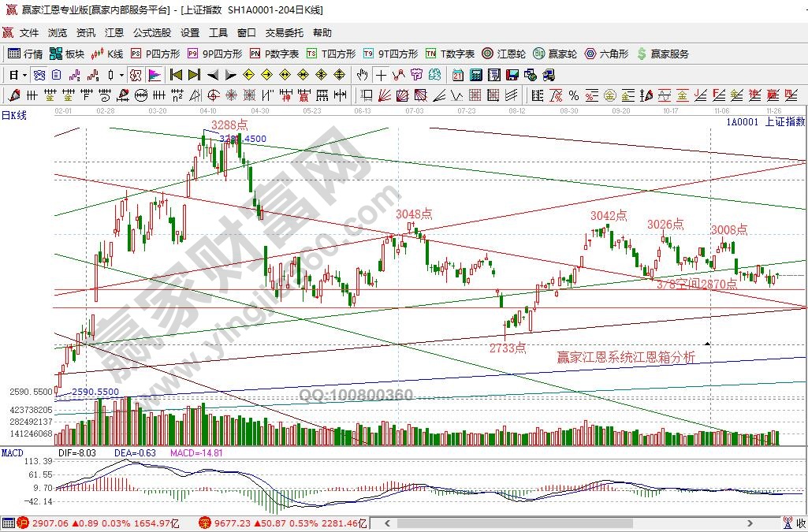Click the 板块 sector button

(x=67, y=54)
